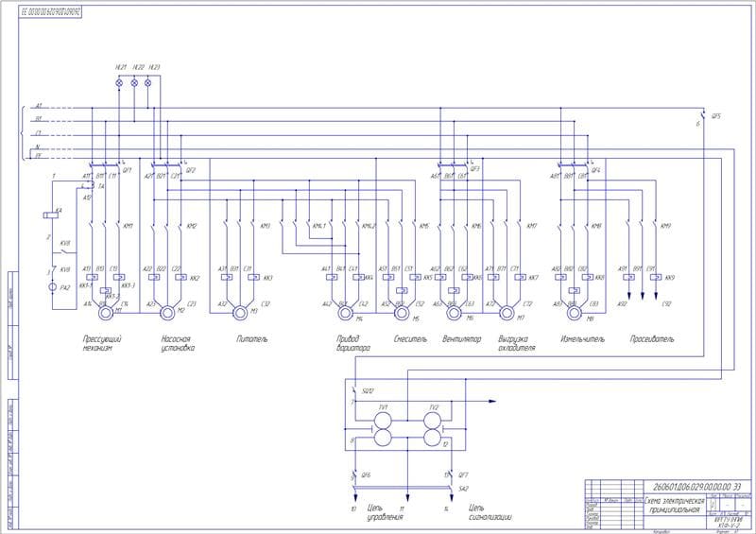Click the KA relay coil rectangle
Viewport: 756px width, 534px height.
pyautogui.click(x=49, y=215)
